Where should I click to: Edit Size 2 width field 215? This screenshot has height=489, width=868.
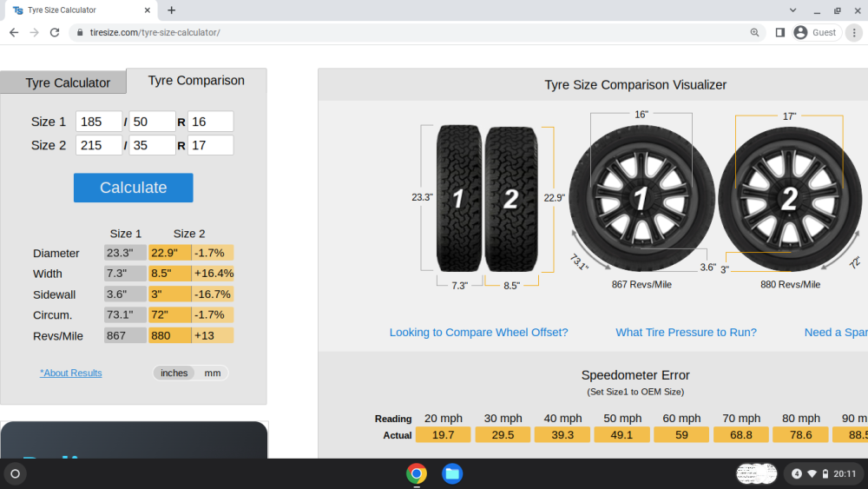click(99, 145)
